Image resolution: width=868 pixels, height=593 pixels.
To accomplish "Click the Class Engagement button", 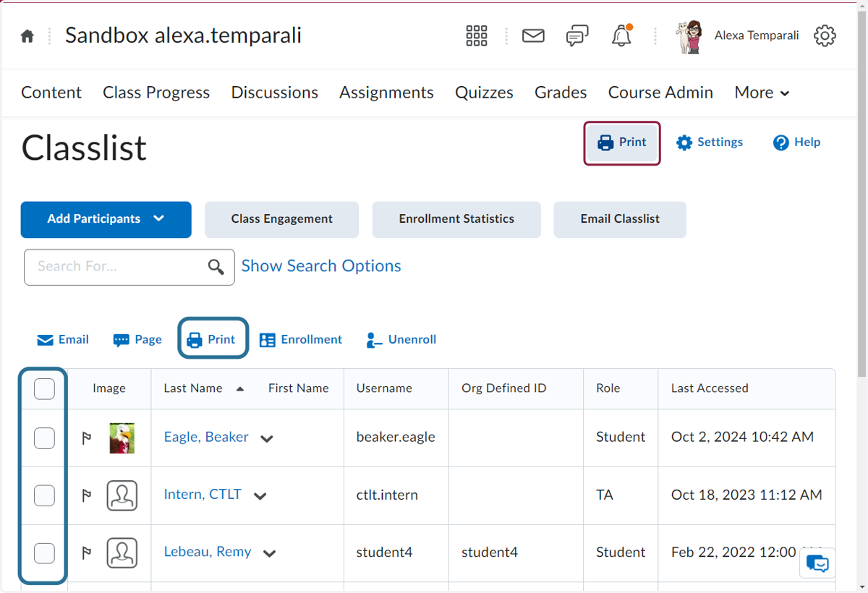I will [282, 219].
